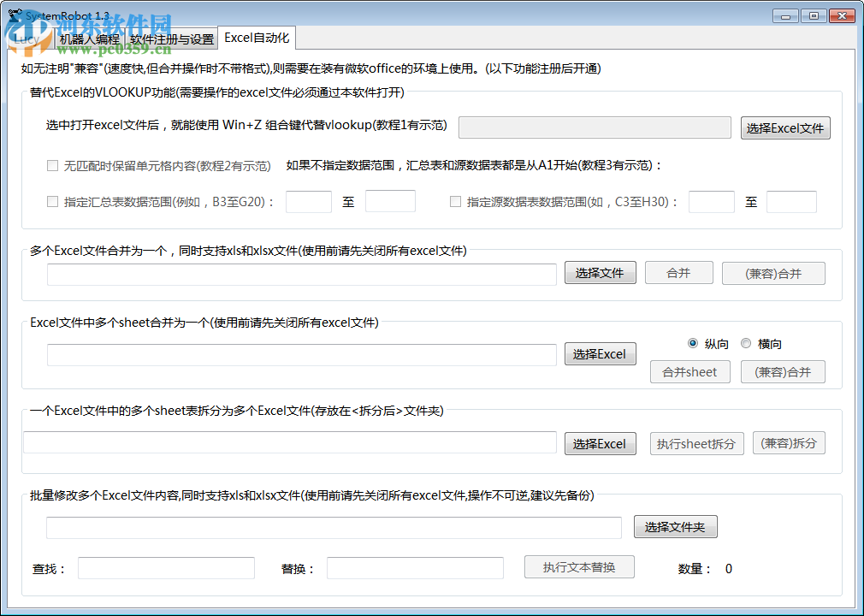The height and width of the screenshot is (616, 864).
Task: Click the 选择Excel文件 button for VLOOKUP
Action: click(x=784, y=127)
